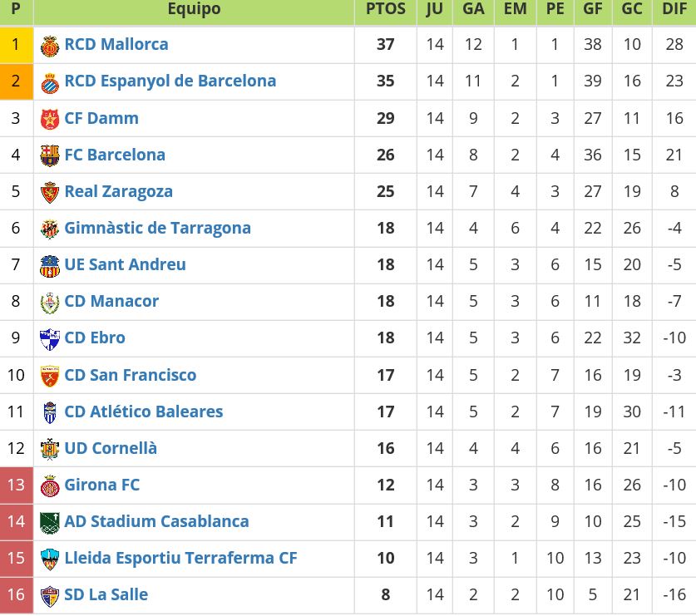Screen dimensions: 696x616
Task: Click the DIF column header
Action: [674, 9]
